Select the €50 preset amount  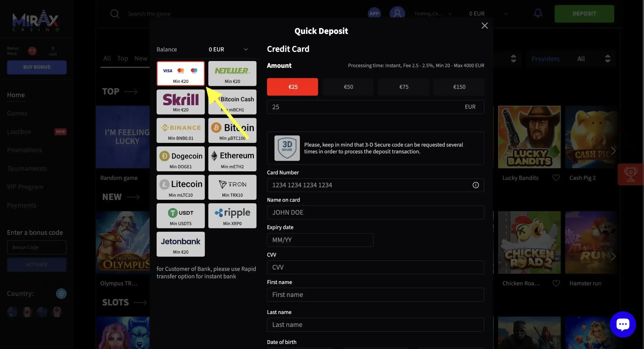[348, 87]
